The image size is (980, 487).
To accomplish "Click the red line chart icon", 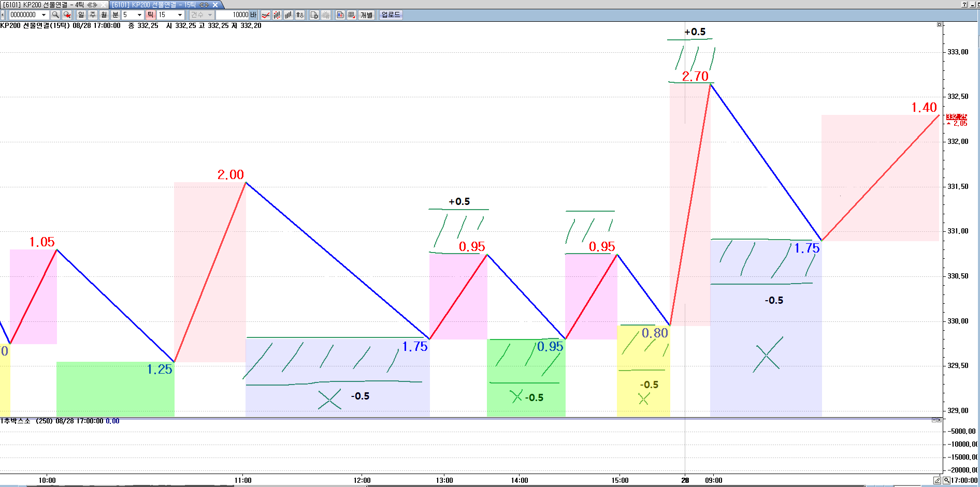I will 265,15.
